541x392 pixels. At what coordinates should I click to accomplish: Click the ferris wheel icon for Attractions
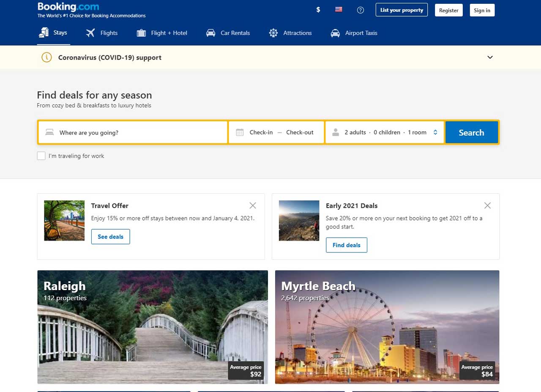273,33
